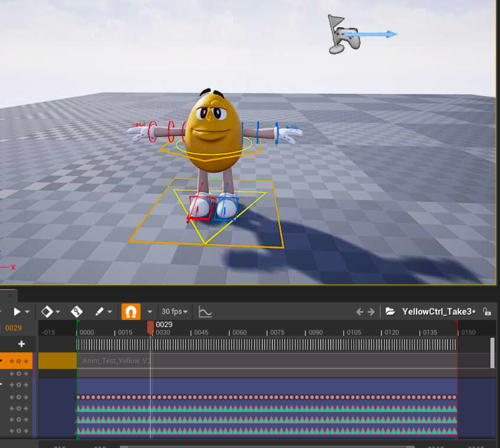Jump to previous key on orange highlighted track
This screenshot has width=500, height=448.
click(x=12, y=361)
